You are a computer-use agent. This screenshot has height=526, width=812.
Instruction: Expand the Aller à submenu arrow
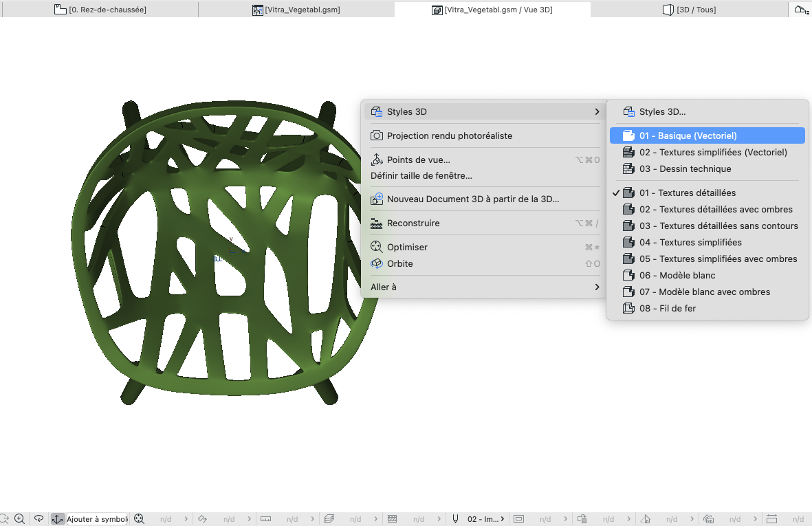coord(597,287)
